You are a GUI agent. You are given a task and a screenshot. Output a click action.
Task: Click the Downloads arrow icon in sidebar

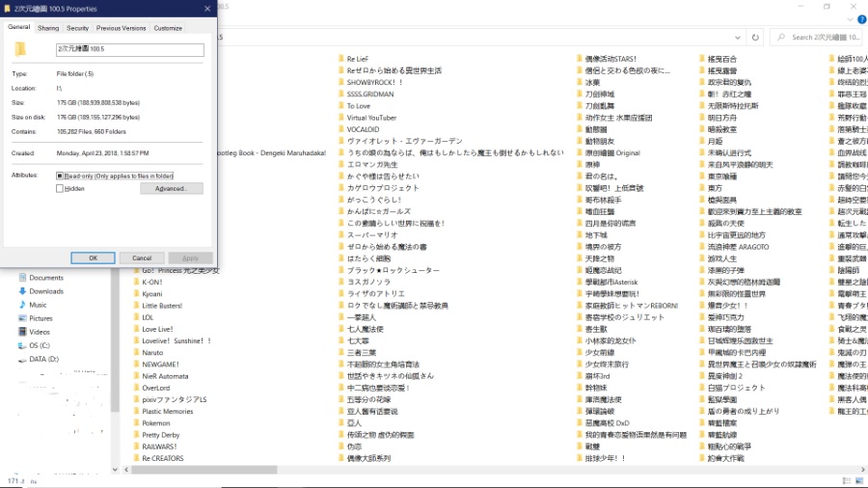pos(22,291)
